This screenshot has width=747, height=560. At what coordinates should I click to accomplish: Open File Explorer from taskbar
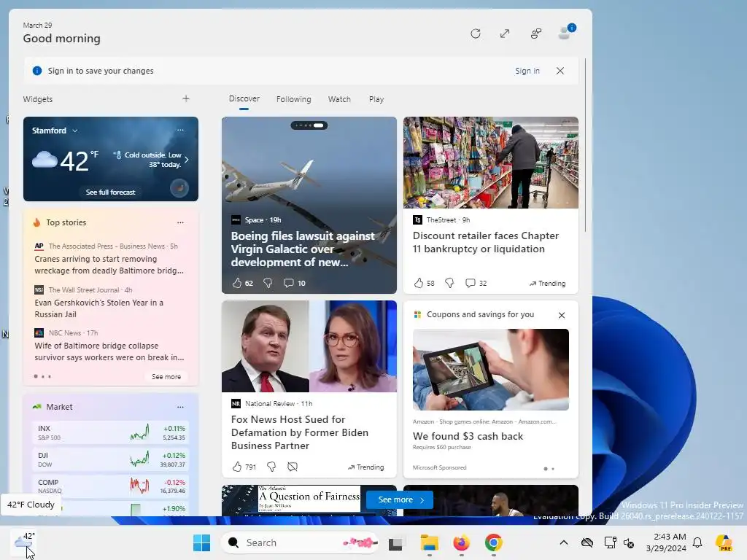point(429,542)
